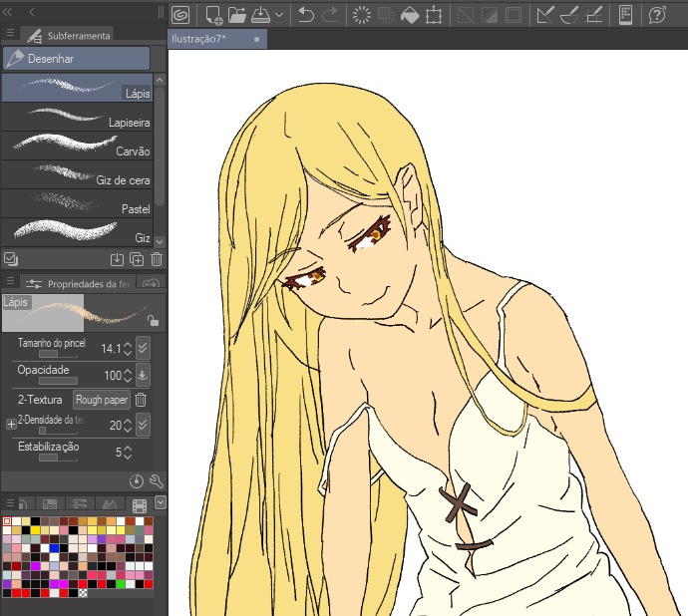Adjust the Tamanho do pincel slider
The width and height of the screenshot is (688, 616).
click(58, 354)
